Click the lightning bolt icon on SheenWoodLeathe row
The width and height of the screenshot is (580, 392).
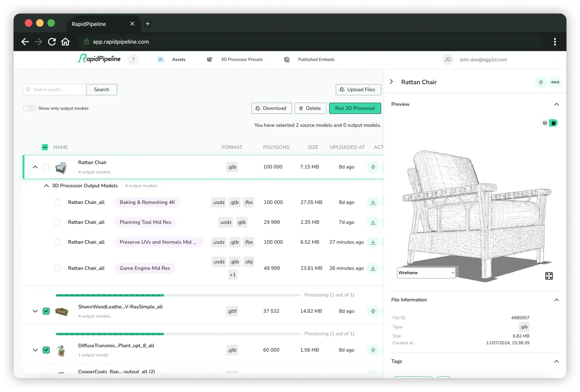[373, 311]
